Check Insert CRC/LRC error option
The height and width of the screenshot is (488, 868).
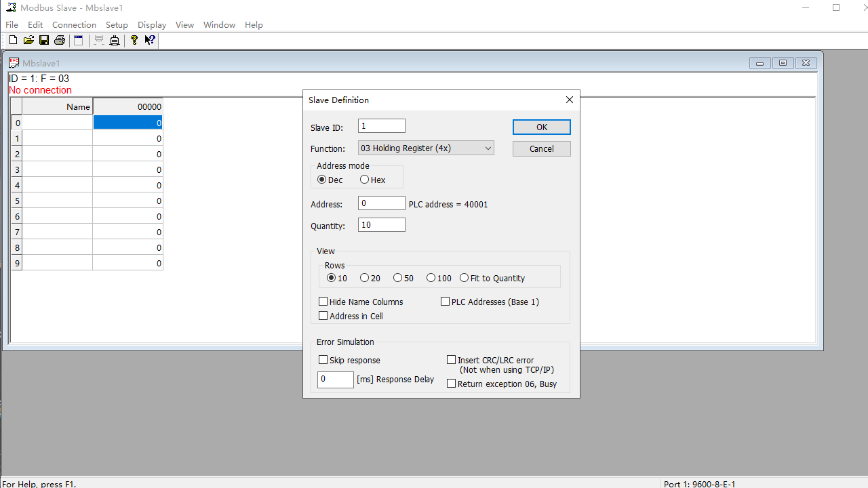click(x=452, y=359)
